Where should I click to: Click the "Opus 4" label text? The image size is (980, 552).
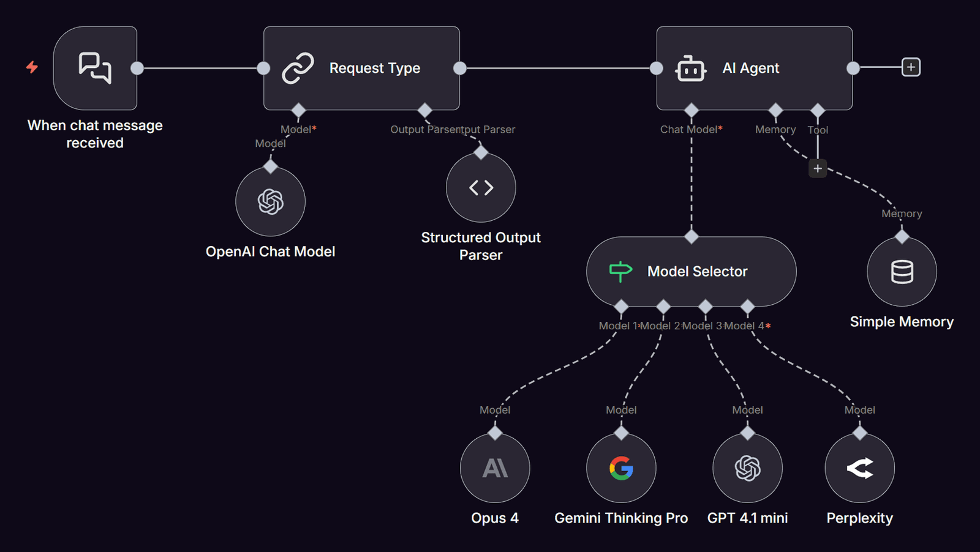[495, 518]
